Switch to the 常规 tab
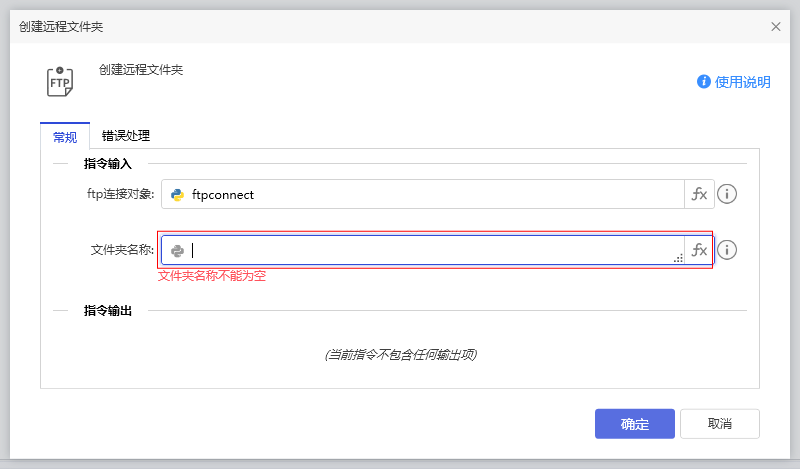 (65, 137)
